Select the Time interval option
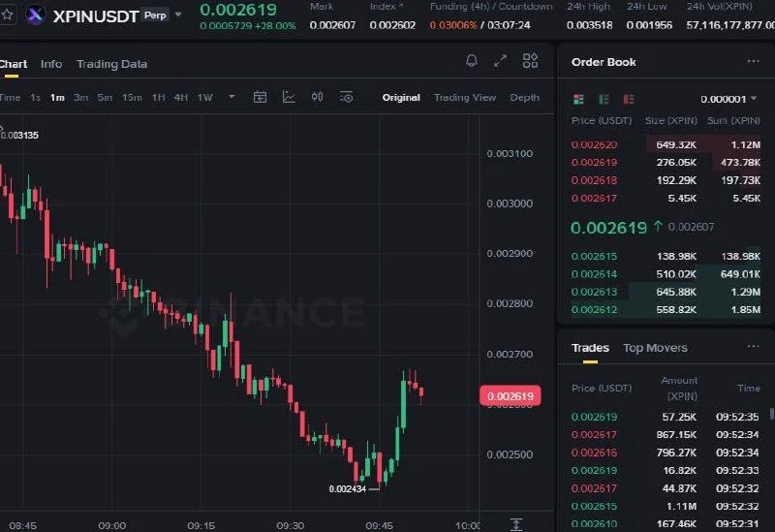This screenshot has width=775, height=532. (x=10, y=98)
